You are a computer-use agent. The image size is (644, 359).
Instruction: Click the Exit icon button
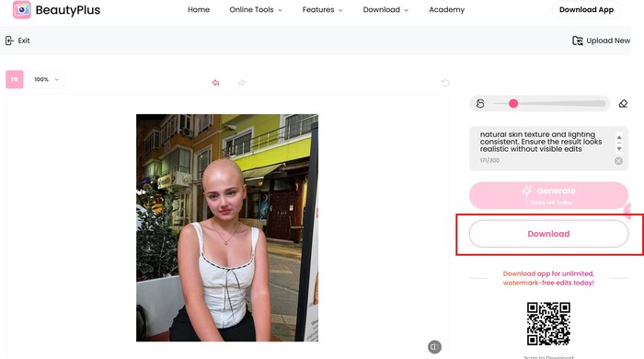9,41
